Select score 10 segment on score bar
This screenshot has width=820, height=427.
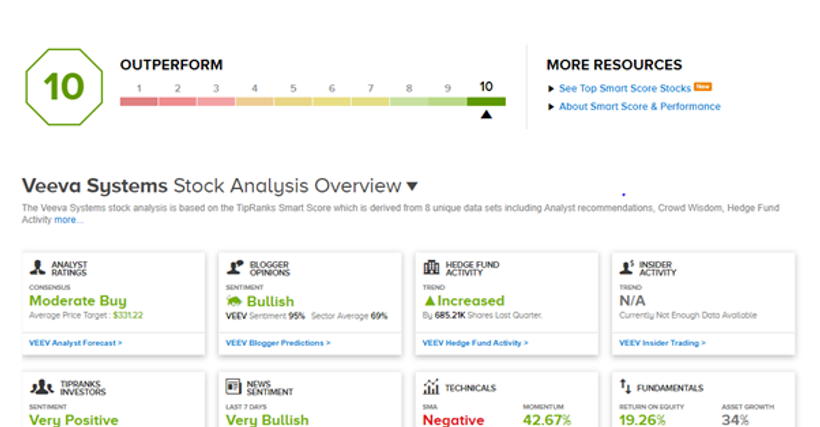[x=486, y=101]
